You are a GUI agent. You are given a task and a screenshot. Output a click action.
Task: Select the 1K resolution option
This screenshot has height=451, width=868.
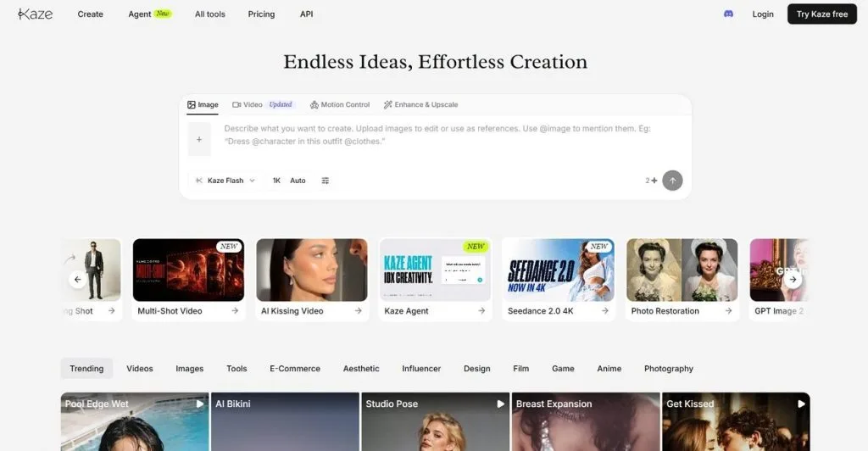[x=276, y=181]
